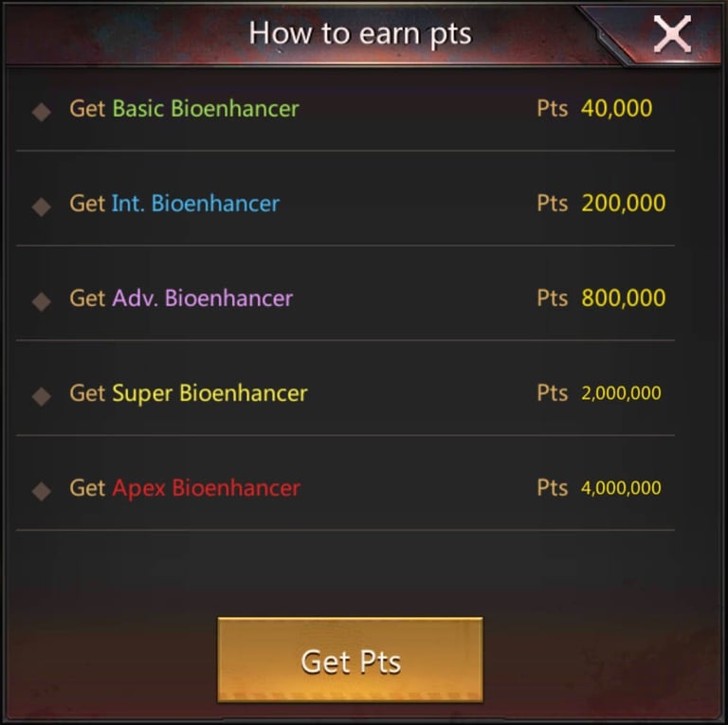Screen dimensions: 728x725
Task: Close the How to earn pts dialog
Action: click(672, 33)
